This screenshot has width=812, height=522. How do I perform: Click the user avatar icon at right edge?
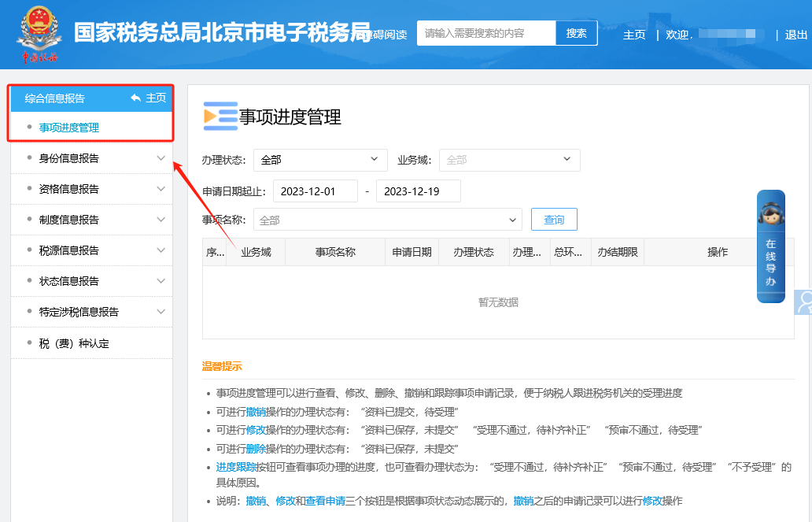tap(804, 303)
